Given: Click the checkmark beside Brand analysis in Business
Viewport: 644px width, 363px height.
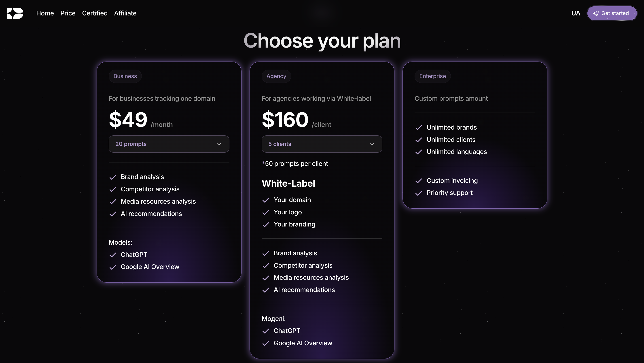Looking at the screenshot, I should [x=113, y=177].
